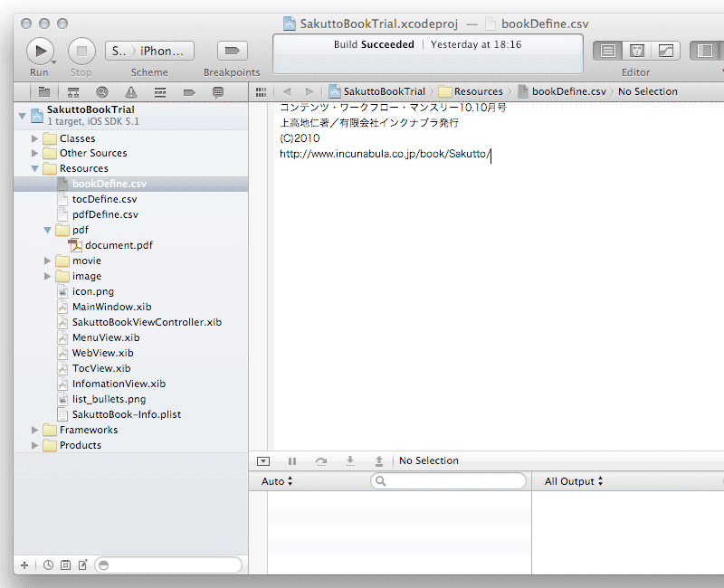Click Resources in the jump bar
The width and height of the screenshot is (724, 588).
[x=471, y=91]
